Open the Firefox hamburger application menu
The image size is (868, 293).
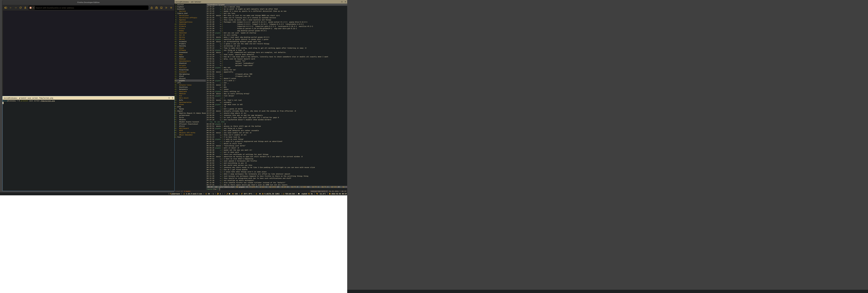(171, 8)
